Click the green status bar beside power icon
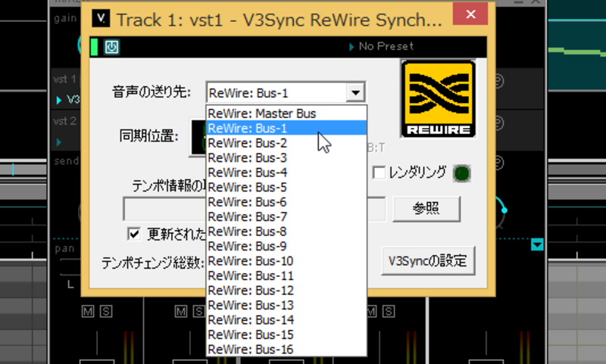The image size is (606, 364). click(94, 47)
